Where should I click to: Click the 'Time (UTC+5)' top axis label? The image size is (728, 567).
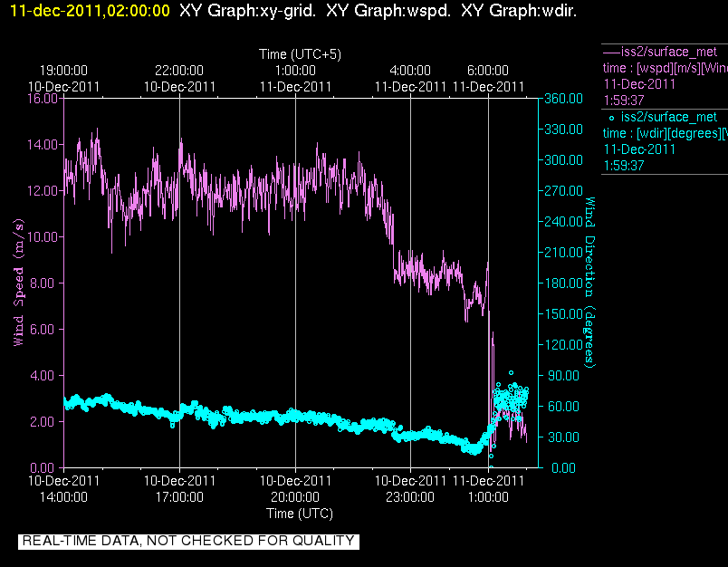tap(300, 54)
